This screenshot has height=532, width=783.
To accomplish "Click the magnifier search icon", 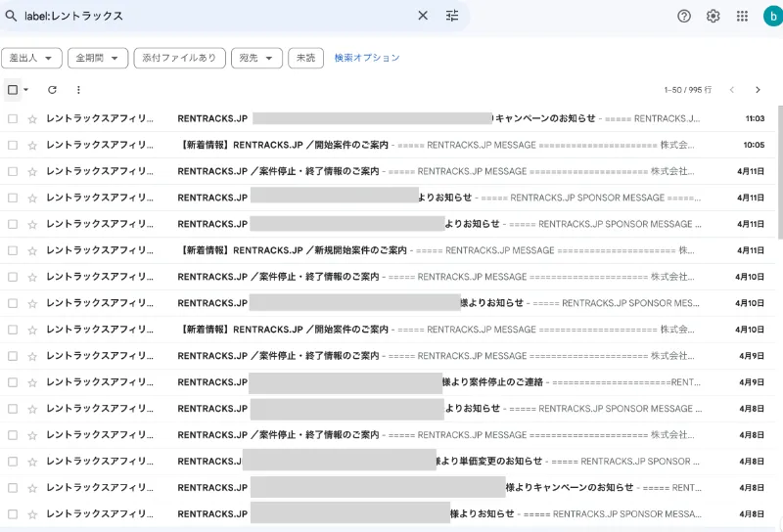I will (11, 16).
